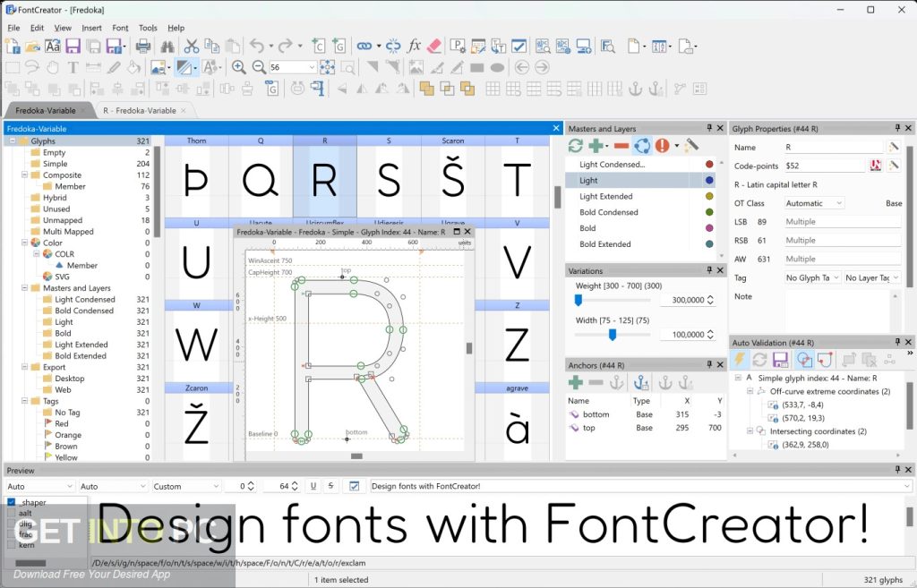Click red minus icon in Masters panel
The width and height of the screenshot is (917, 588).
coord(621,146)
